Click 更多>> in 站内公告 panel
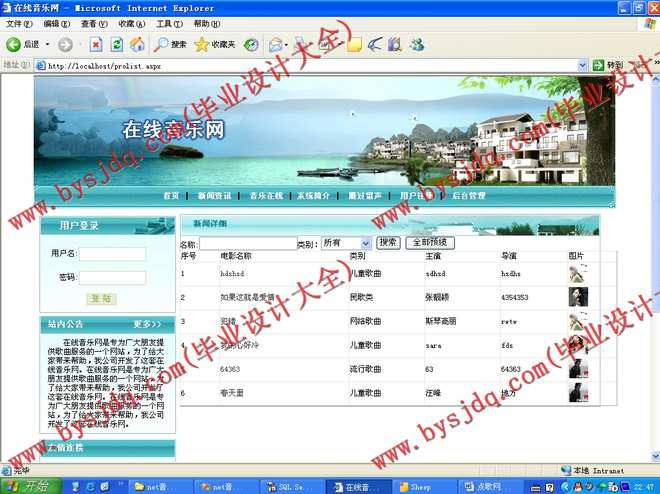The image size is (660, 494). point(147,324)
